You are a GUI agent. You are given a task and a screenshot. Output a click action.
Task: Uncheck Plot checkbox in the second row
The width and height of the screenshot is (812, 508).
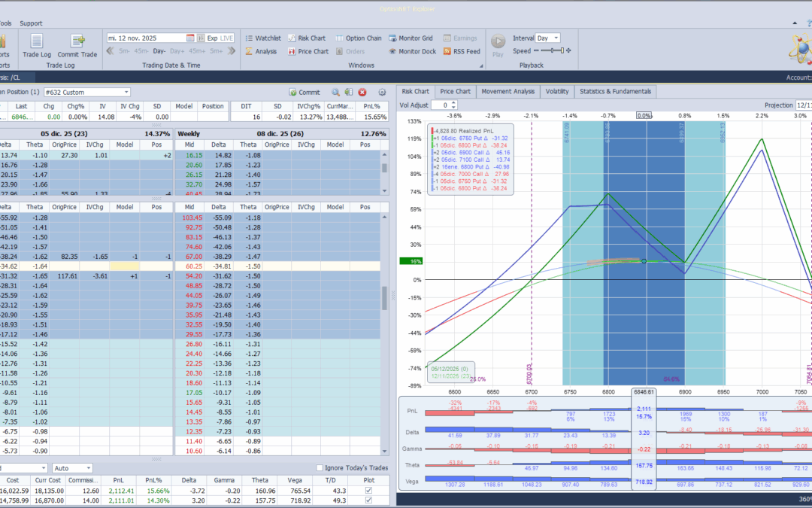point(368,501)
